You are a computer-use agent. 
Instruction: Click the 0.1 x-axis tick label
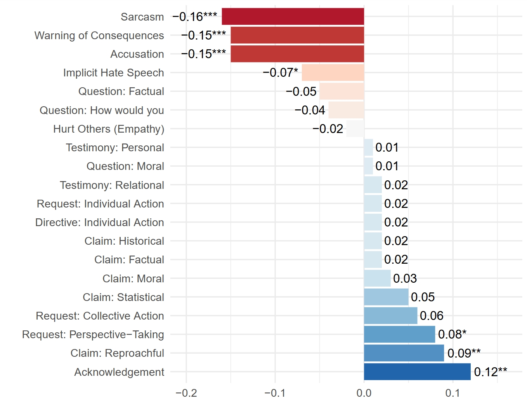tap(453, 393)
